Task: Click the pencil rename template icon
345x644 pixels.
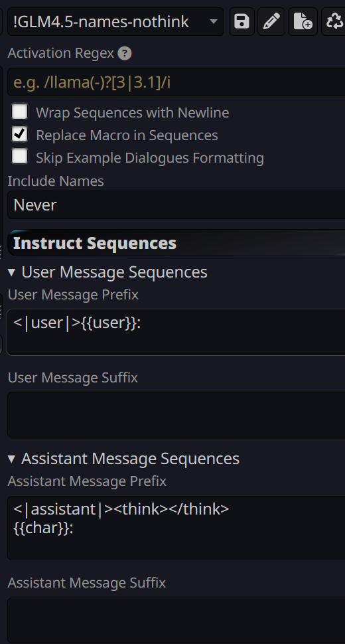Action: [271, 21]
